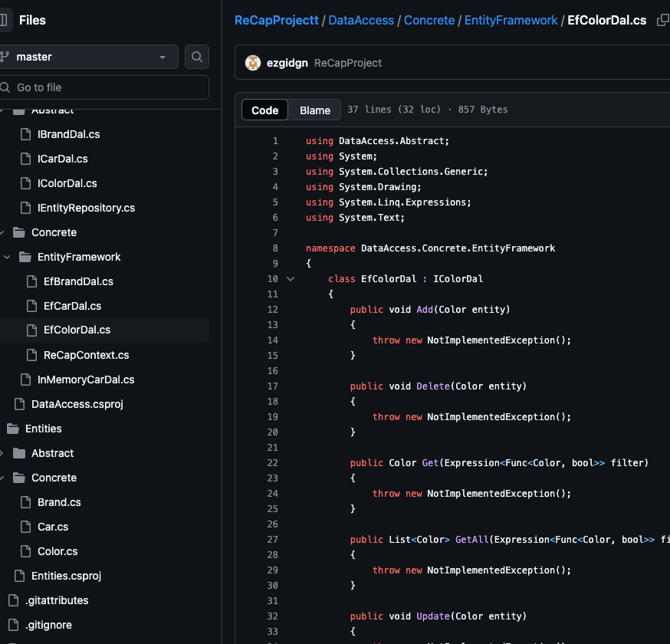Open ezgidgn author profile link
The width and height of the screenshot is (670, 644).
pos(287,63)
